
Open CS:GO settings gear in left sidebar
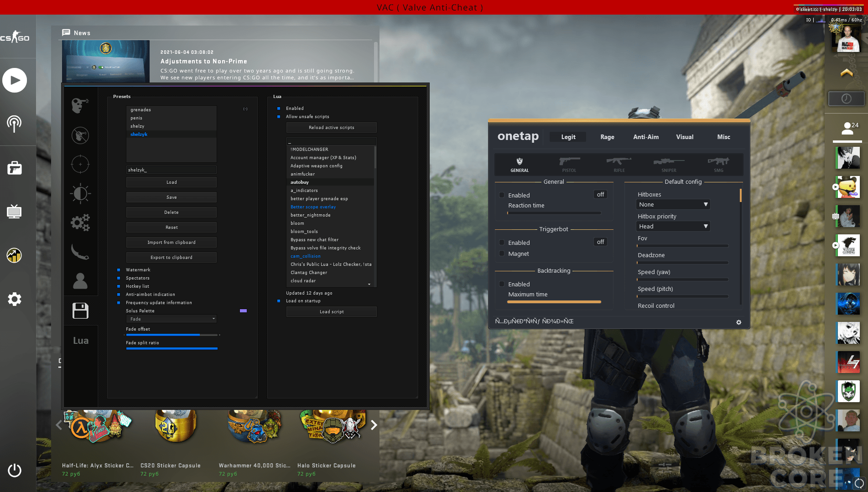(14, 299)
